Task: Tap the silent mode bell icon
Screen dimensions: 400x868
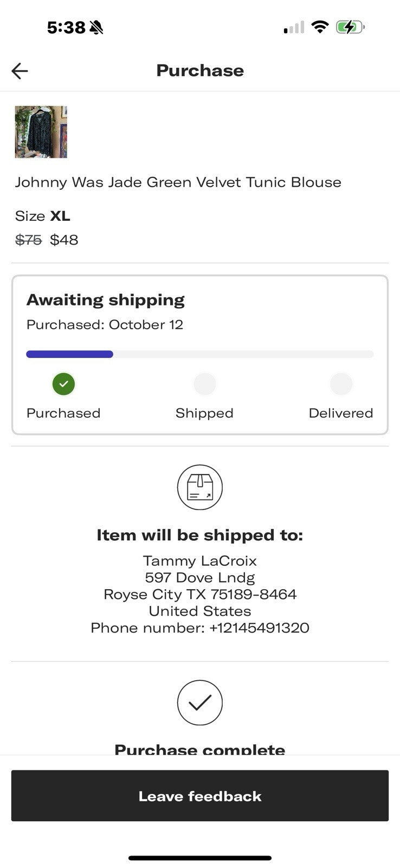Action: (96, 27)
